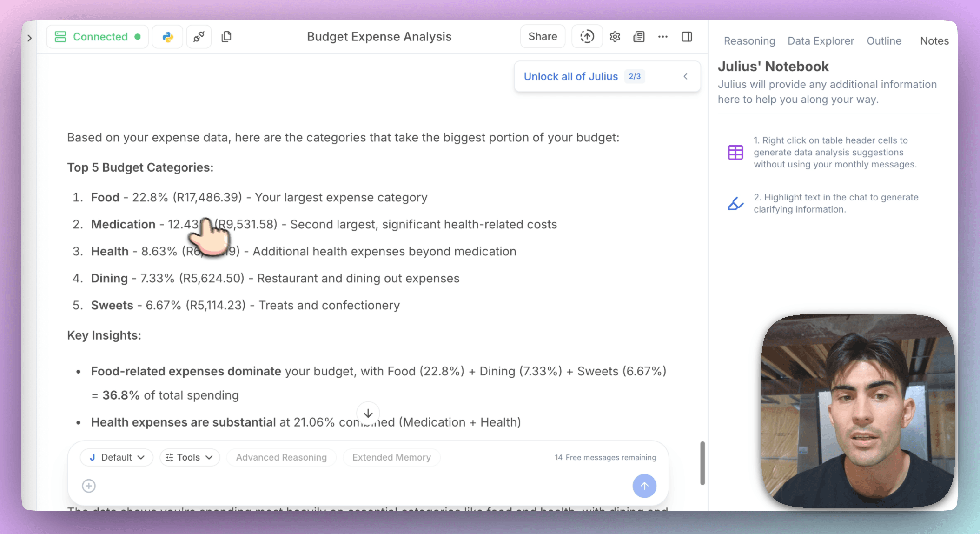The image size is (980, 534).
Task: Collapse the Unlock all of Julius banner
Action: pos(685,76)
